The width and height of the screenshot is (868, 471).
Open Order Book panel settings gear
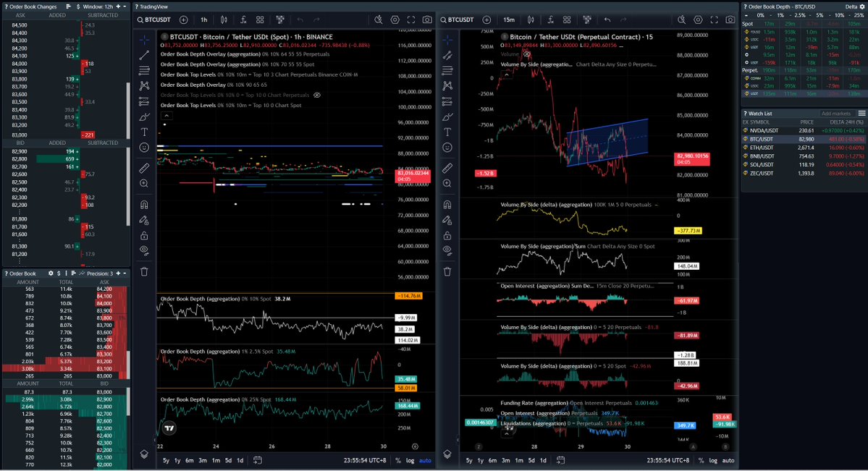pos(51,273)
